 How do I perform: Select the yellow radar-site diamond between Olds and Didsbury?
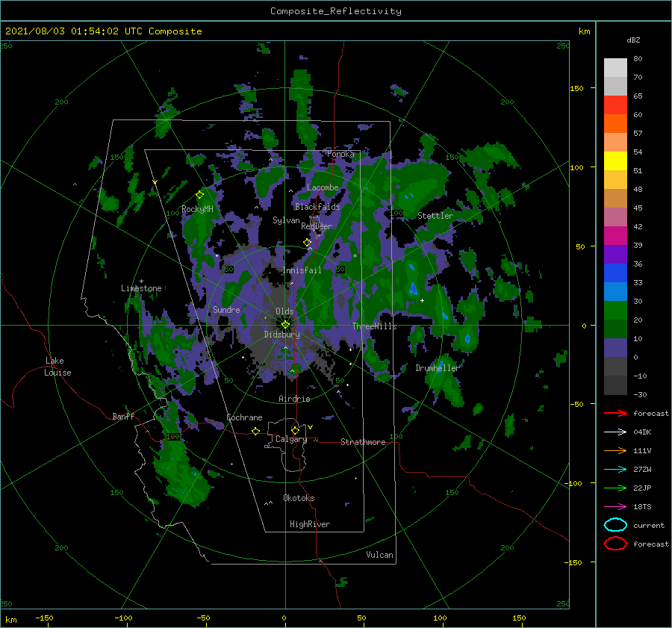(285, 325)
